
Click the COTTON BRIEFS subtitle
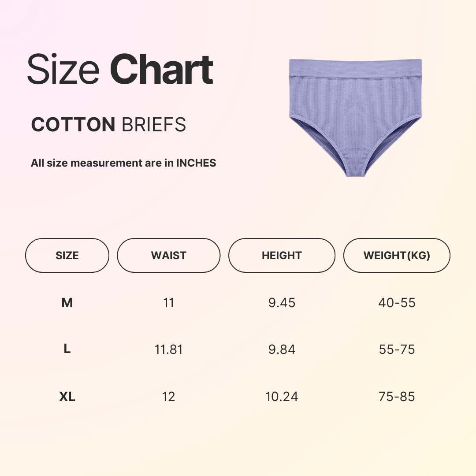click(x=108, y=125)
